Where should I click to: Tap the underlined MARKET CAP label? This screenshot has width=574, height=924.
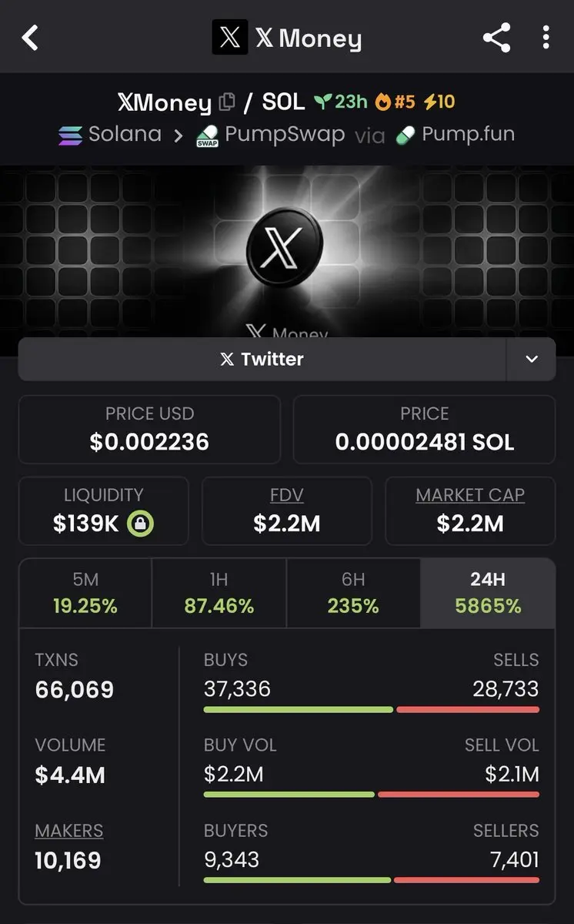(x=470, y=494)
